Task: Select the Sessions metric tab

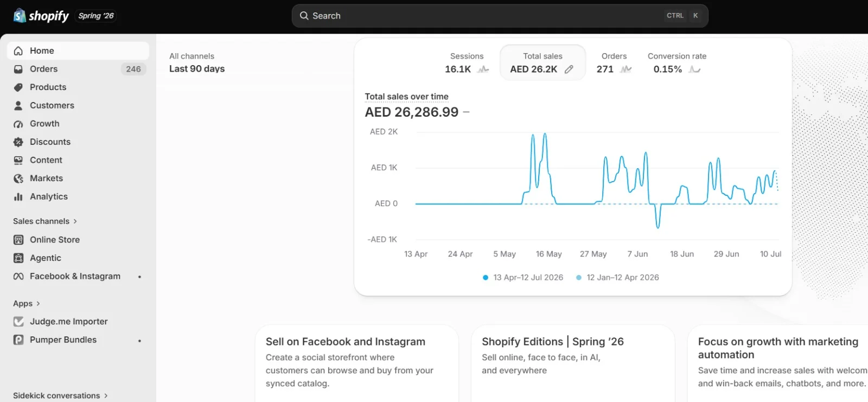Action: click(467, 63)
